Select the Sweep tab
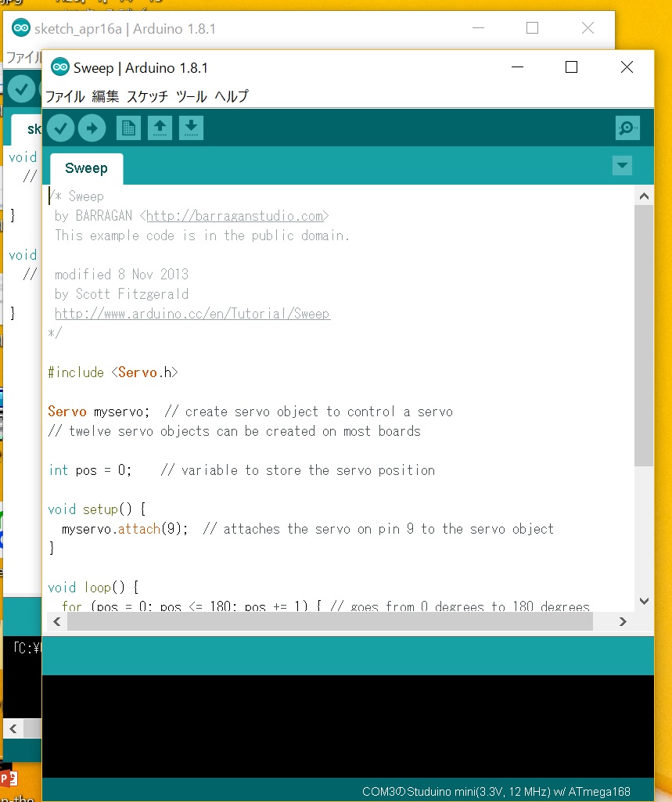 tap(86, 168)
